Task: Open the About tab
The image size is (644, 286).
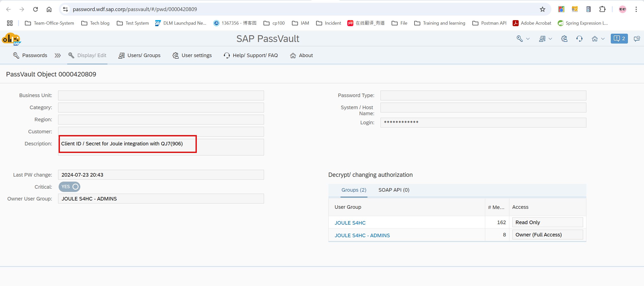Action: (x=301, y=55)
